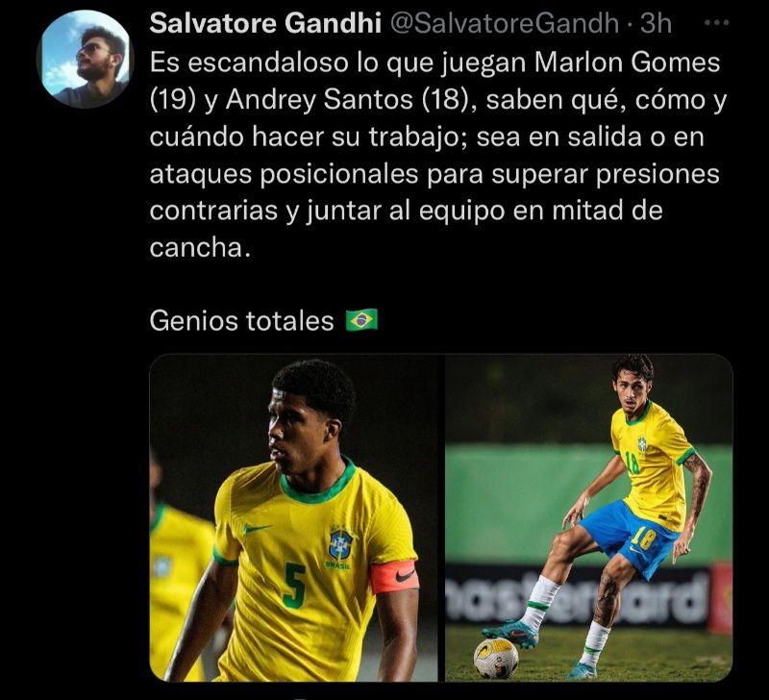Click the CBF Brasil crest on the number 5 jersey

tap(340, 547)
